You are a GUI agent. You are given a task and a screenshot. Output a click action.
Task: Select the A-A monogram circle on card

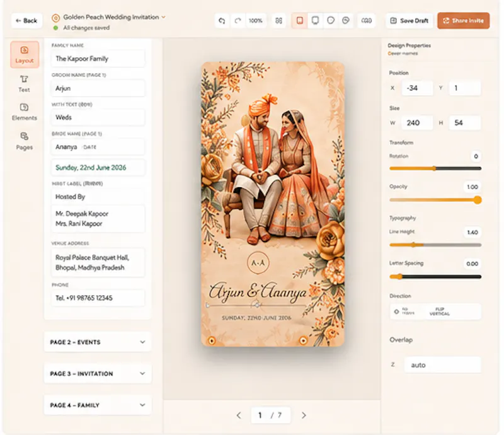pos(258,263)
